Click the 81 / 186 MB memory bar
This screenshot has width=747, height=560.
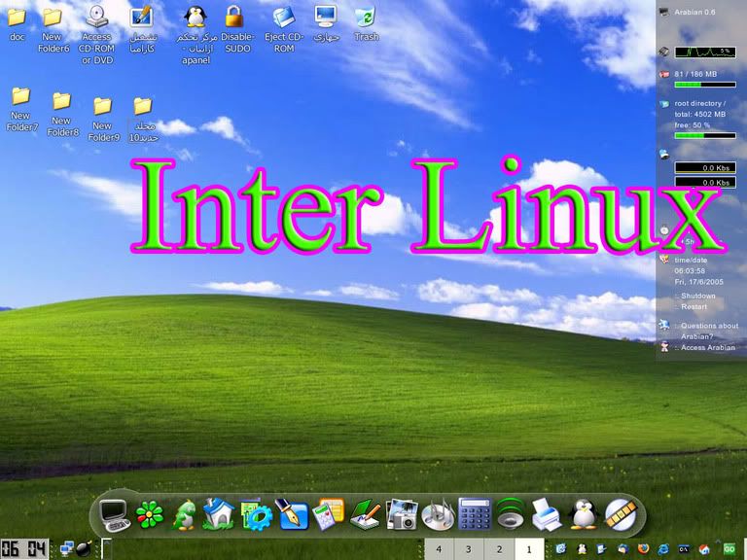point(705,85)
